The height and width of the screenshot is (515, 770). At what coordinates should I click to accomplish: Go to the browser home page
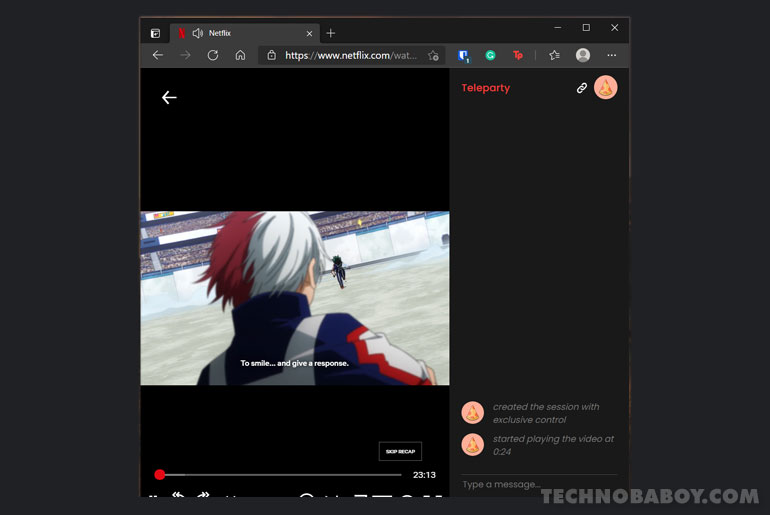pyautogui.click(x=240, y=55)
